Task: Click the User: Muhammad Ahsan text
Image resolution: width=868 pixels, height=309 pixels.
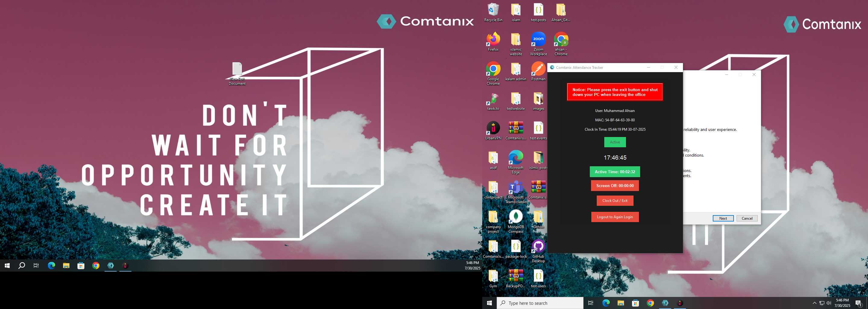Action: coord(615,111)
